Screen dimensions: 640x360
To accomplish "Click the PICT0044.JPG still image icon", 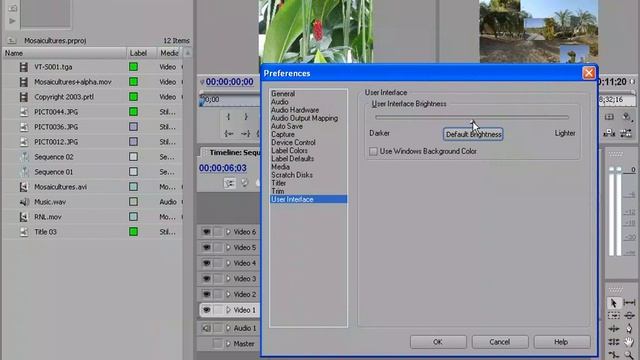I will (x=24, y=112).
